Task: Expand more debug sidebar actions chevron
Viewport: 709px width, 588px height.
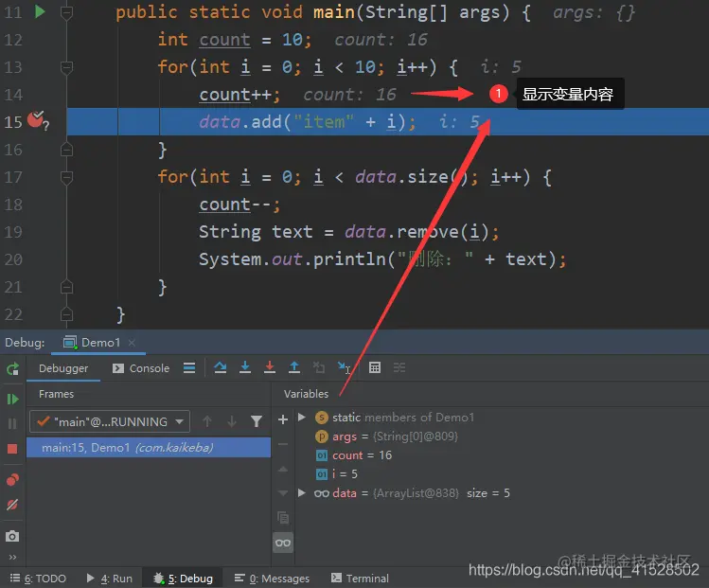Action: click(12, 557)
